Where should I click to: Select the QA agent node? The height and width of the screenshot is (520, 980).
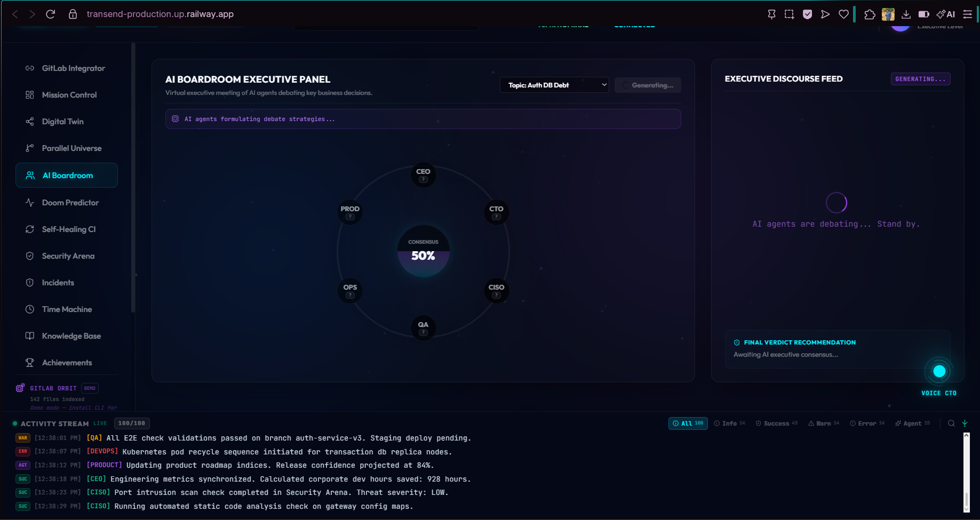[x=423, y=328]
